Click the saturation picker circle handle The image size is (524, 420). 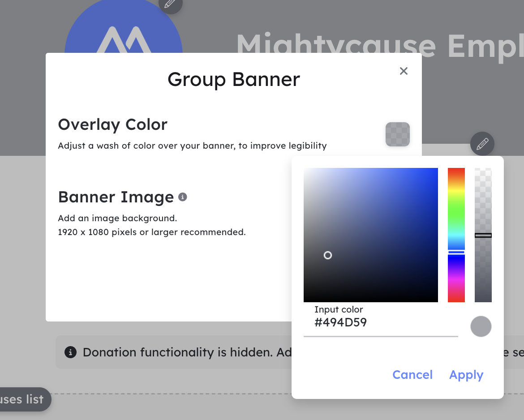(327, 255)
